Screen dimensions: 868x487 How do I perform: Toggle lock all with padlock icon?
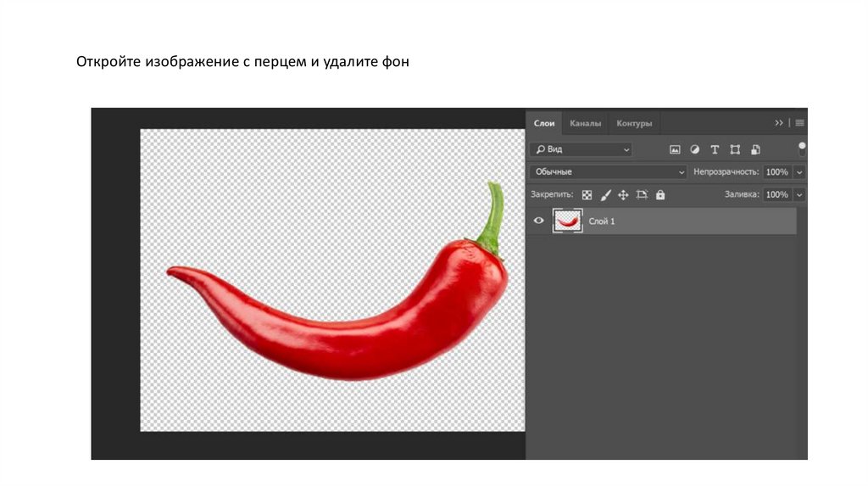(660, 194)
